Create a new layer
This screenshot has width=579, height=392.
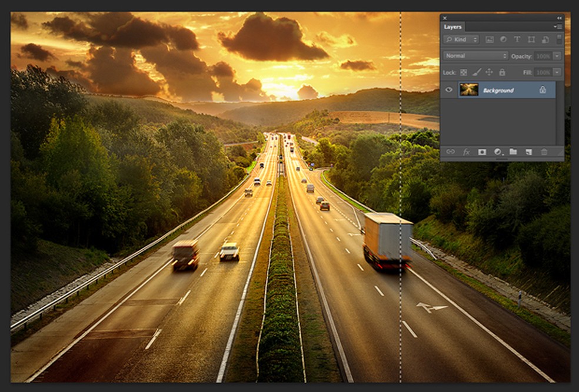coord(528,152)
